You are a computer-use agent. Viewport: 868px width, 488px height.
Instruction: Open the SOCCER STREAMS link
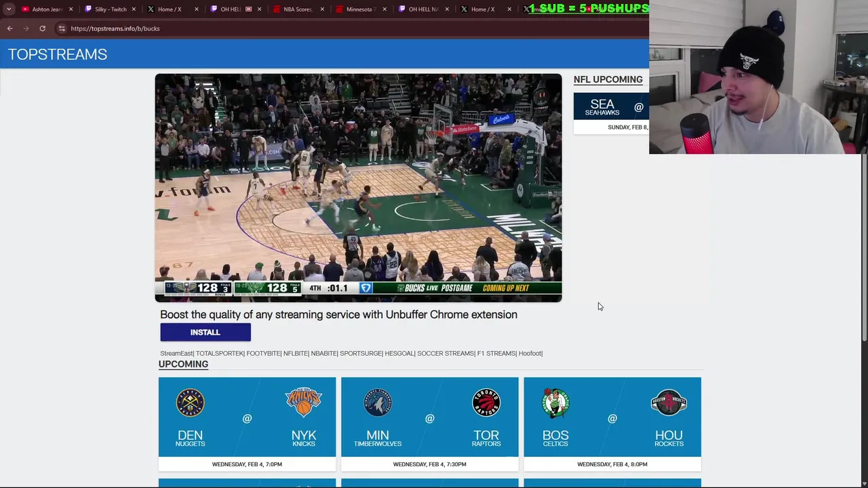click(446, 353)
